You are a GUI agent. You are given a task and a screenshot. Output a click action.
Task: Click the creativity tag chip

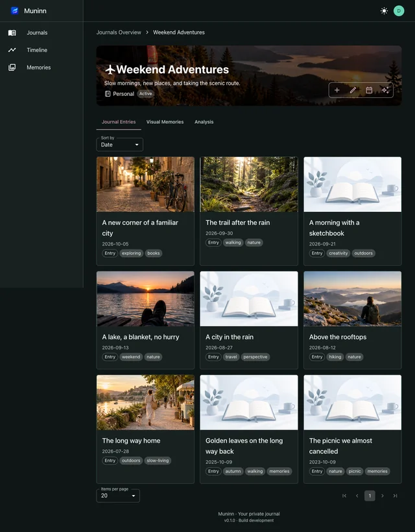338,253
